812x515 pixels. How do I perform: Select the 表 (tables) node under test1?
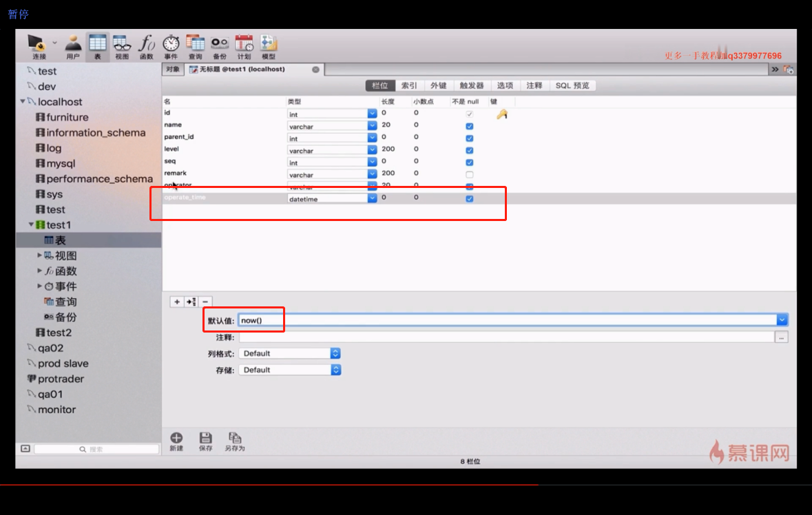point(89,240)
